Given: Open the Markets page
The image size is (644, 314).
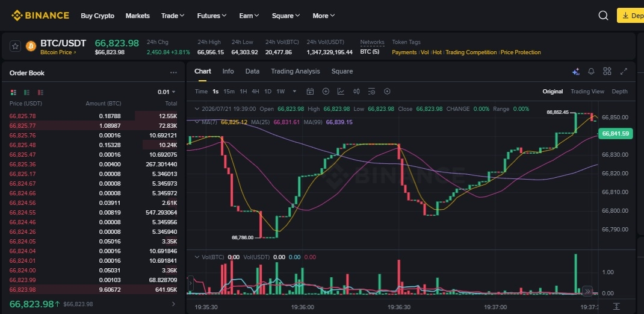Looking at the screenshot, I should point(138,16).
